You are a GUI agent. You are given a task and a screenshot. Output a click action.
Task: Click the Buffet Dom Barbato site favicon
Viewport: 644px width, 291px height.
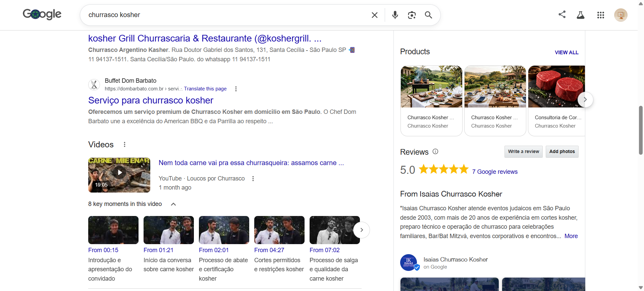[x=94, y=85]
